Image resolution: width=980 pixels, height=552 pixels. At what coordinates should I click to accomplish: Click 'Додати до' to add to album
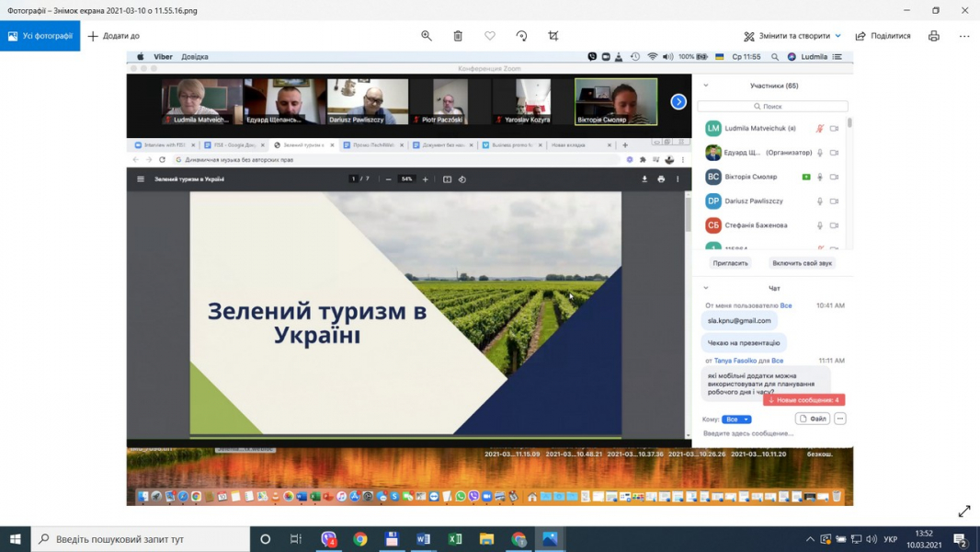[114, 36]
